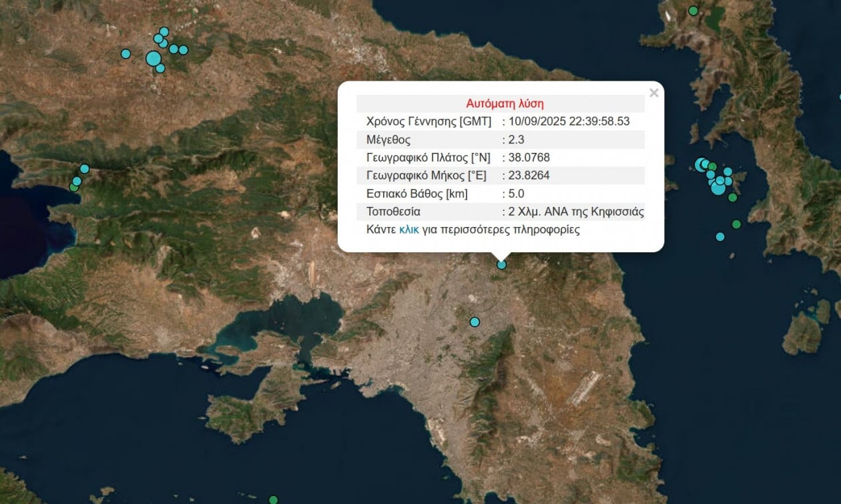
Task: Select the lower isolated green marker in eastern sea
Action: (736, 224)
